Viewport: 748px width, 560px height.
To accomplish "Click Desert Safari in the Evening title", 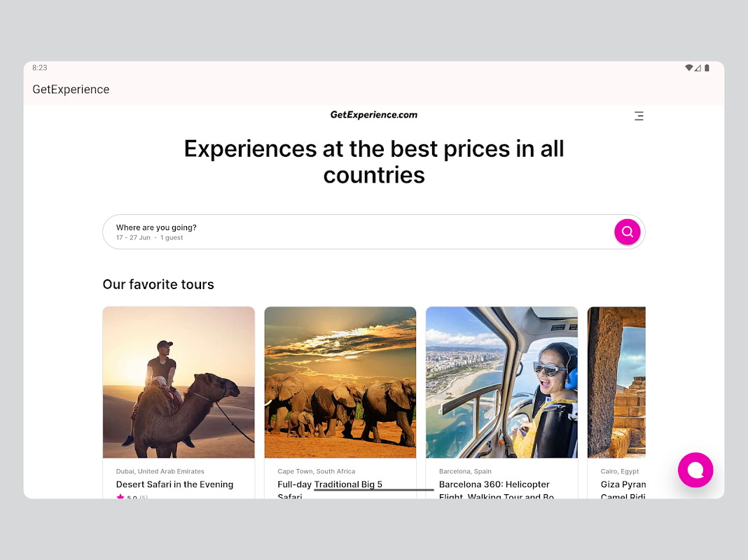I will 174,484.
